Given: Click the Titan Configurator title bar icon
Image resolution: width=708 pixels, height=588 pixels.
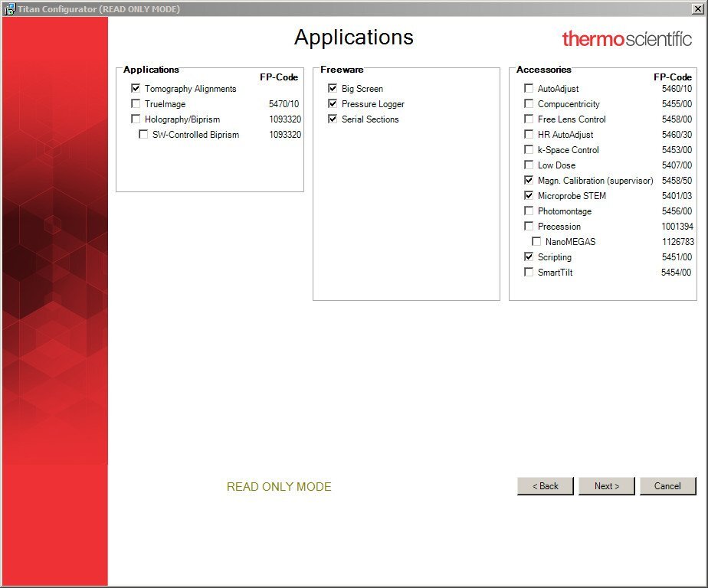Looking at the screenshot, I should click(9, 9).
